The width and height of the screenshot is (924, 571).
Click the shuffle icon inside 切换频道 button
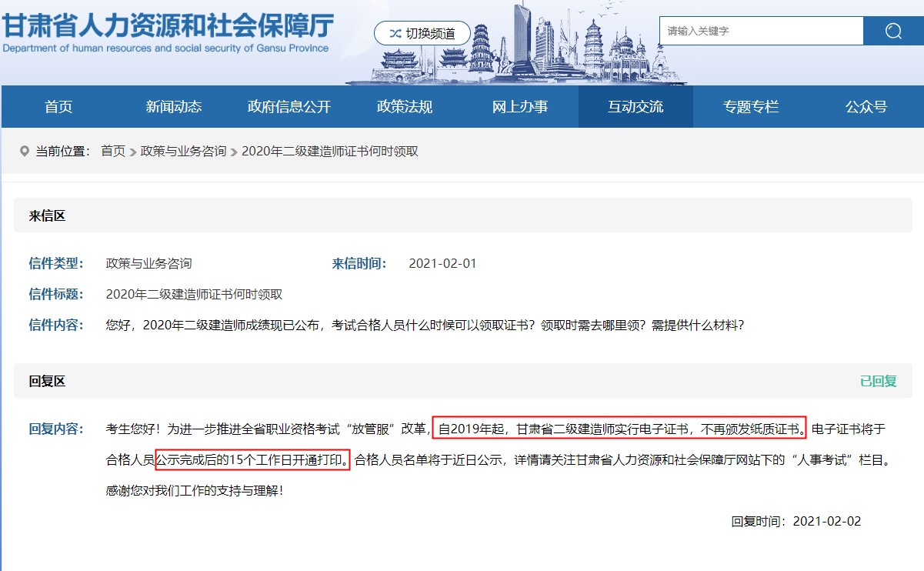(395, 33)
